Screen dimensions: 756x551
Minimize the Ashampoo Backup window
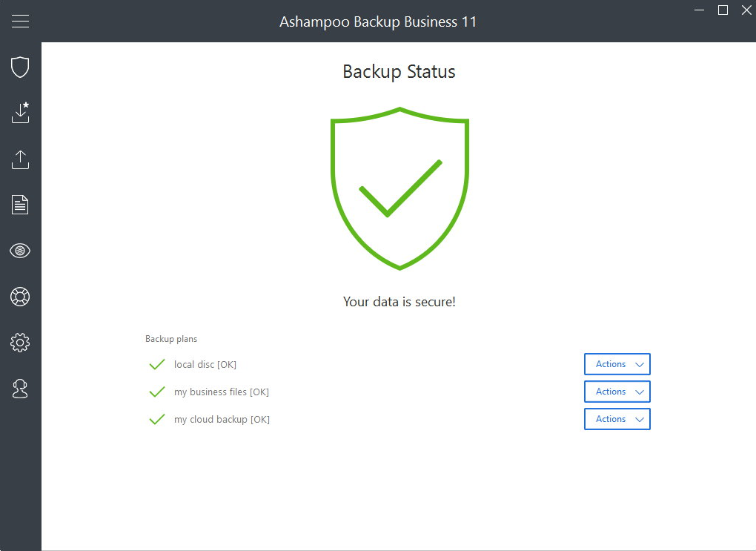click(699, 10)
